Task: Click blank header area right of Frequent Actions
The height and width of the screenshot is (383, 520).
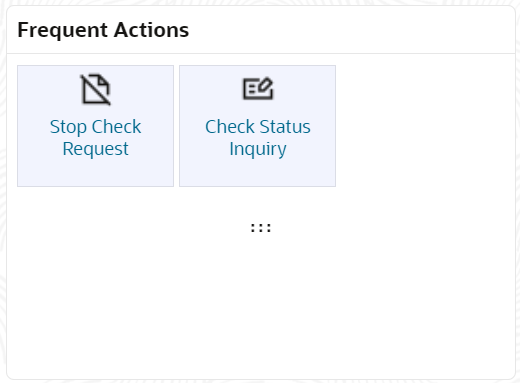Action: click(350, 30)
